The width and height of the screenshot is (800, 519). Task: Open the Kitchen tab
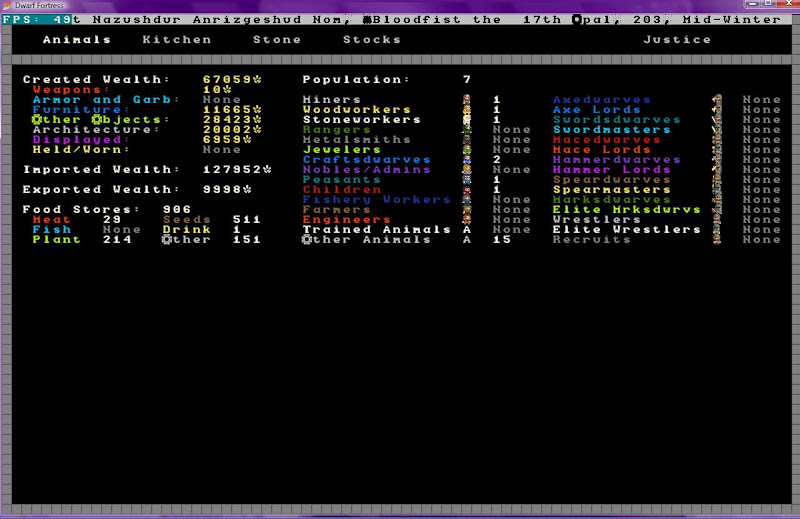pyautogui.click(x=177, y=40)
